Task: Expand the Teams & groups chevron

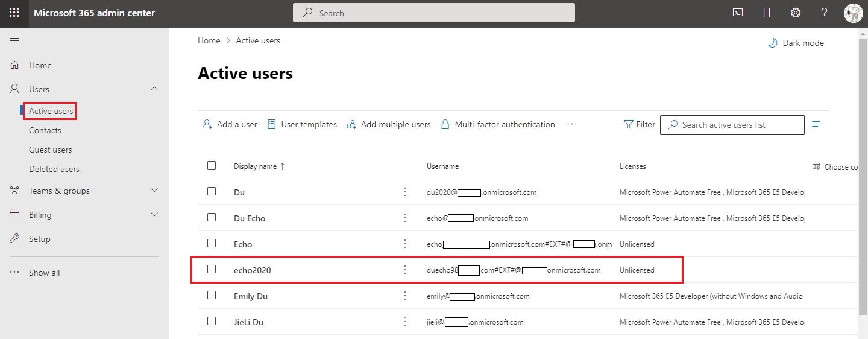Action: (x=154, y=191)
